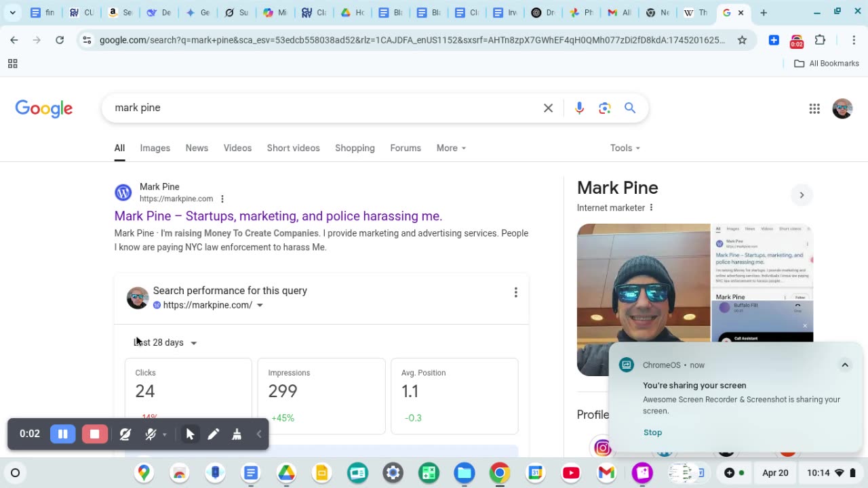Launch Google Maps from the shelf
This screenshot has height=488, width=868.
click(144, 473)
